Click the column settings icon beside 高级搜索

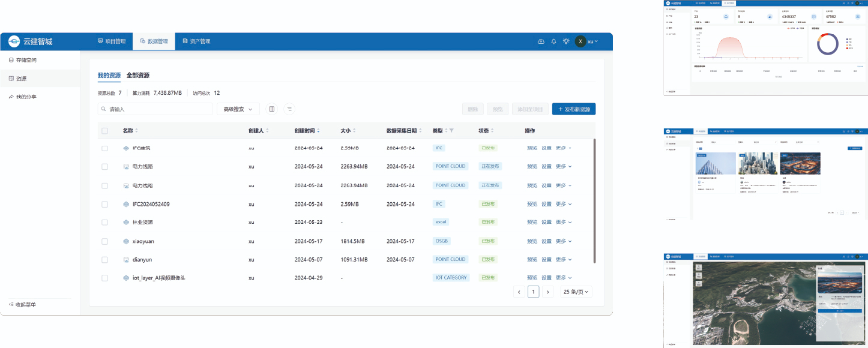click(272, 109)
